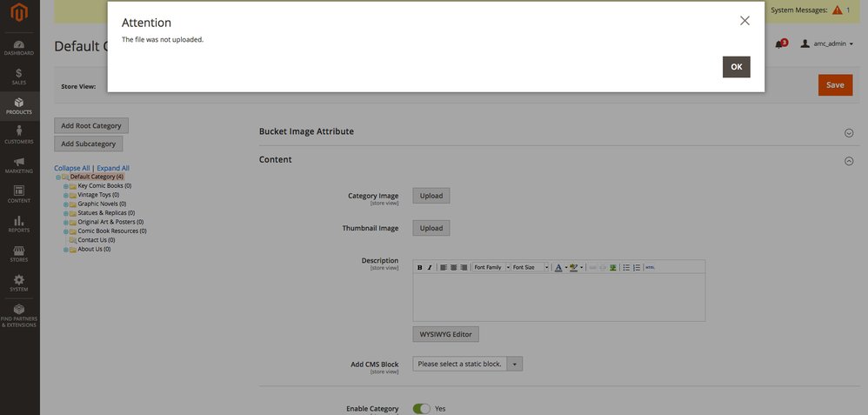Open Dashboard from the sidebar
This screenshot has height=415, width=868.
(x=19, y=48)
